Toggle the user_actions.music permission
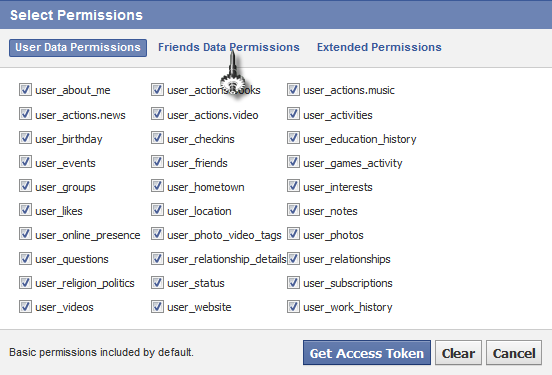This screenshot has height=375, width=552. click(x=293, y=89)
